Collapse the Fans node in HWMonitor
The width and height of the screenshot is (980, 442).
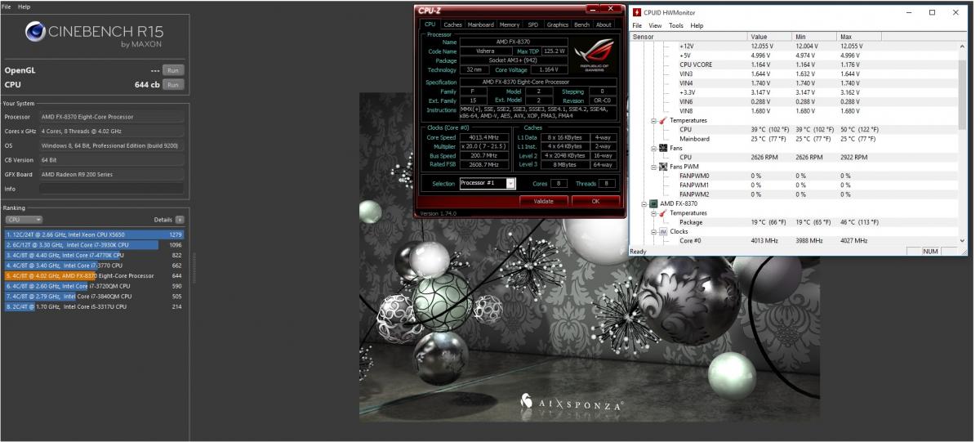653,148
